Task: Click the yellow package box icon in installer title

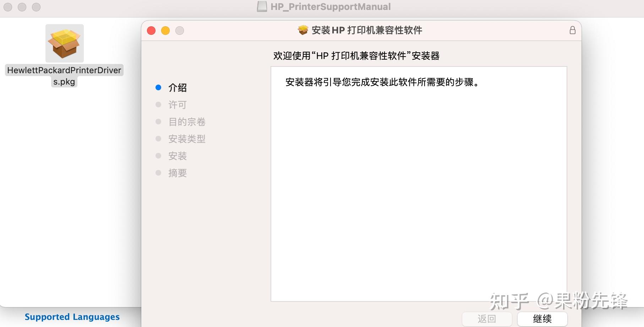Action: [302, 30]
